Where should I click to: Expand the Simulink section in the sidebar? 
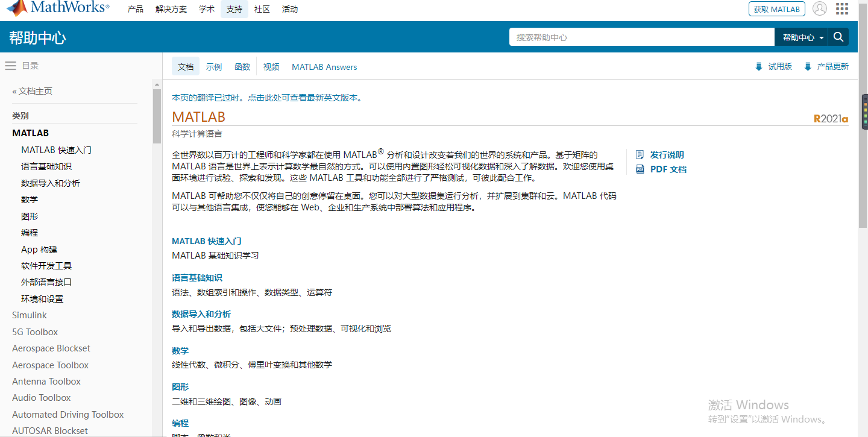click(x=28, y=315)
